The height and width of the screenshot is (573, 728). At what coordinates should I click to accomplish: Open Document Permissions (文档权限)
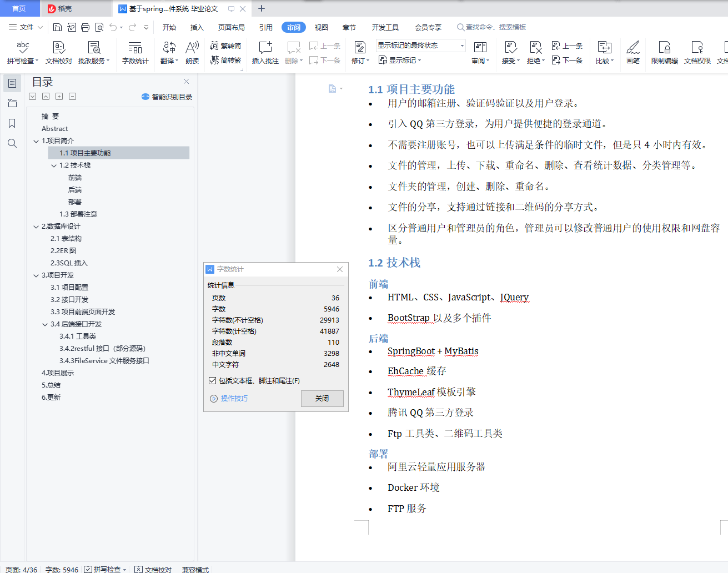pos(697,53)
